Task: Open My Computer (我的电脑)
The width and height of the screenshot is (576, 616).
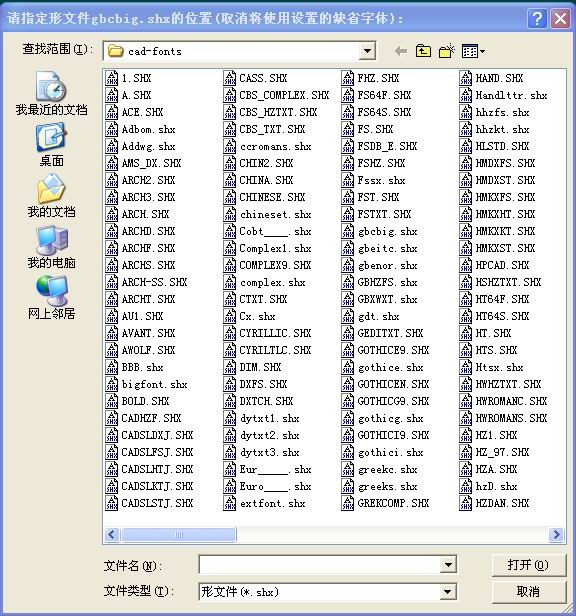Action: pyautogui.click(x=51, y=247)
